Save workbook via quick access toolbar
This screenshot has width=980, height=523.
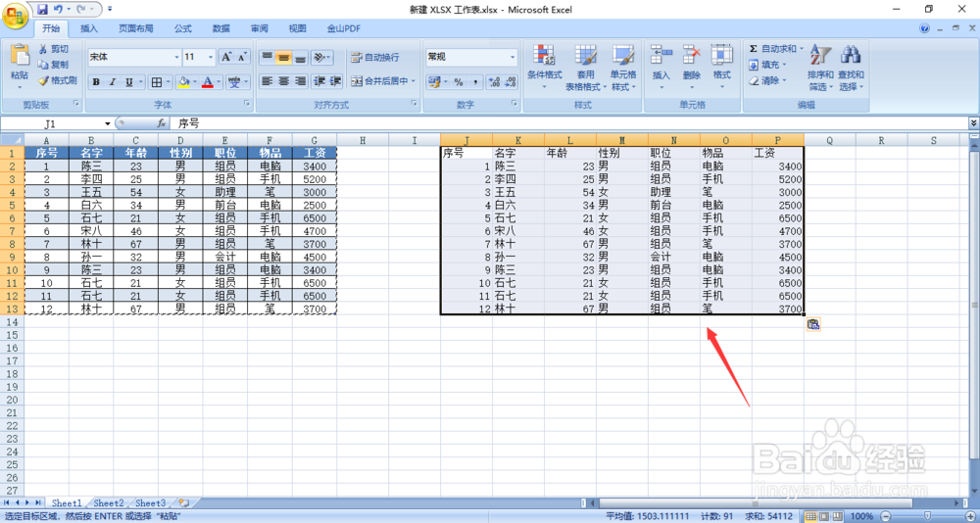pos(42,10)
